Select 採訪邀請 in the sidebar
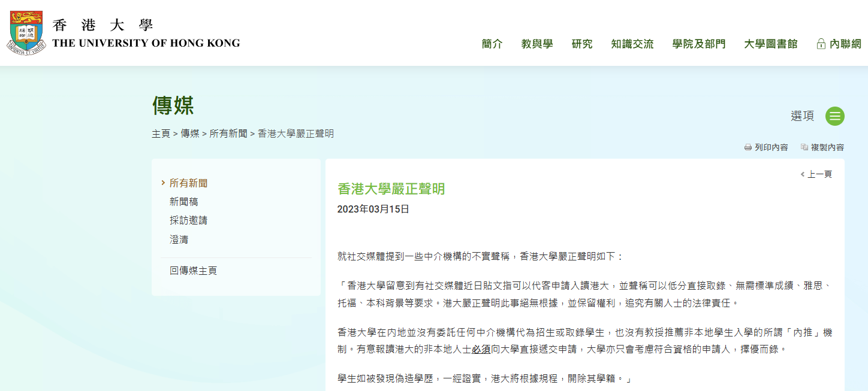 [x=189, y=220]
